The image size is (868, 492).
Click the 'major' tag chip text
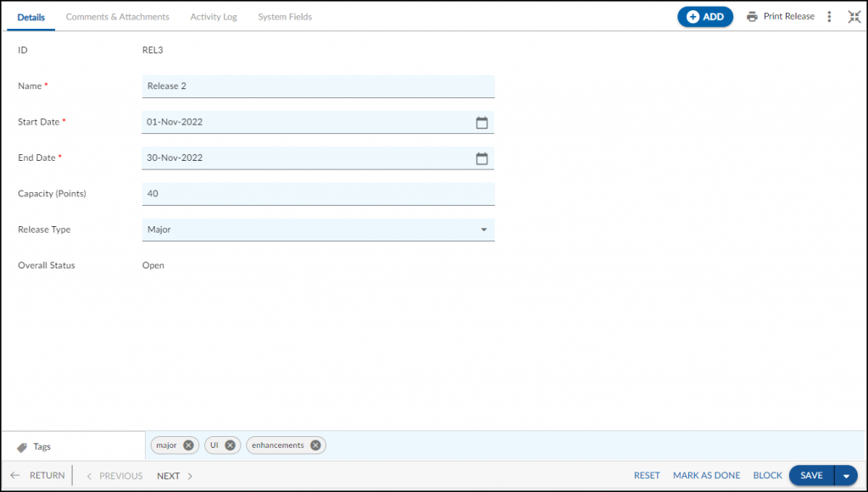coord(166,445)
